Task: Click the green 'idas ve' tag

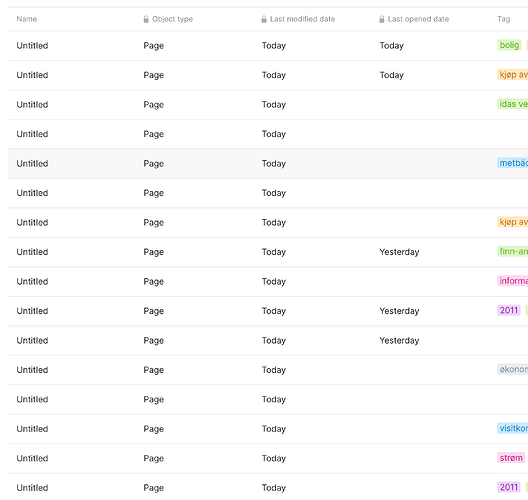Action: 513,104
